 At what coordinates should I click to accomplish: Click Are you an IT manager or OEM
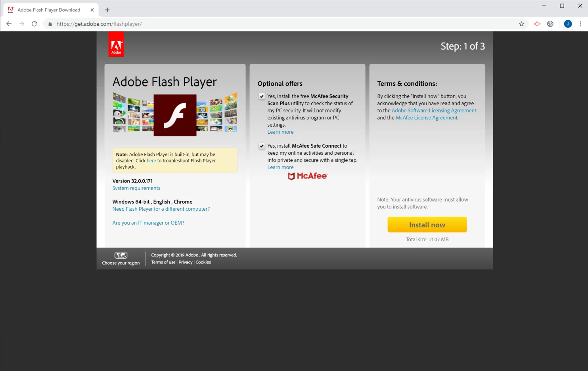148,223
